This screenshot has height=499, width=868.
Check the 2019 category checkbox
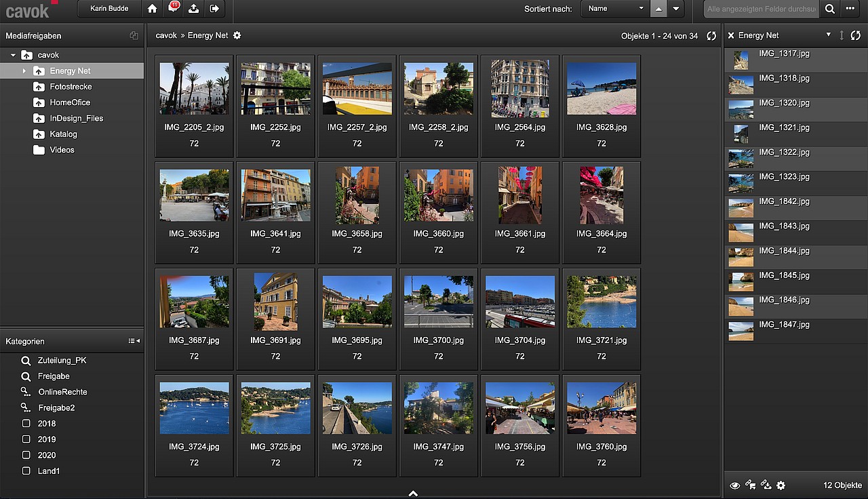point(26,439)
